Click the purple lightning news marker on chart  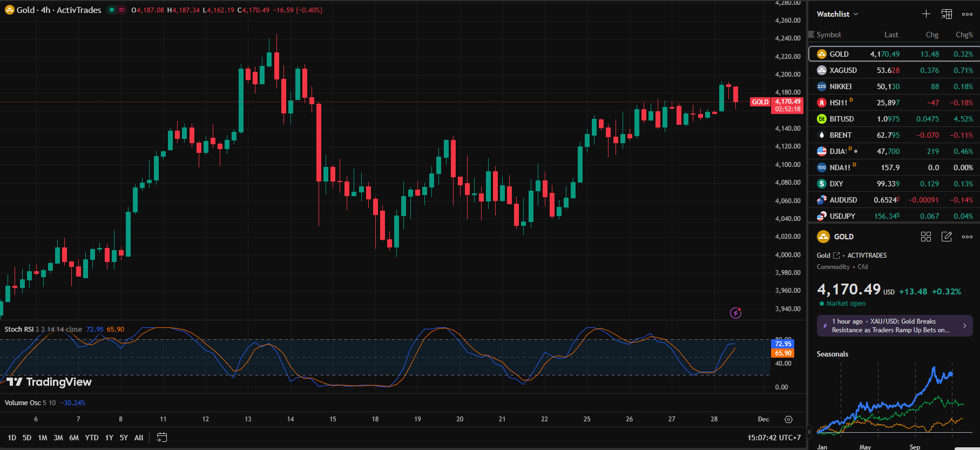[735, 313]
